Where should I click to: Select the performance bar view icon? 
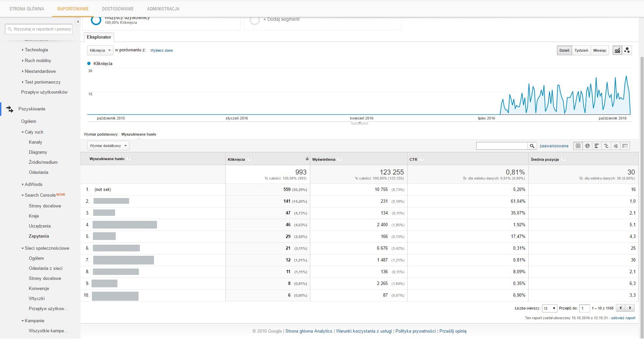click(x=597, y=146)
